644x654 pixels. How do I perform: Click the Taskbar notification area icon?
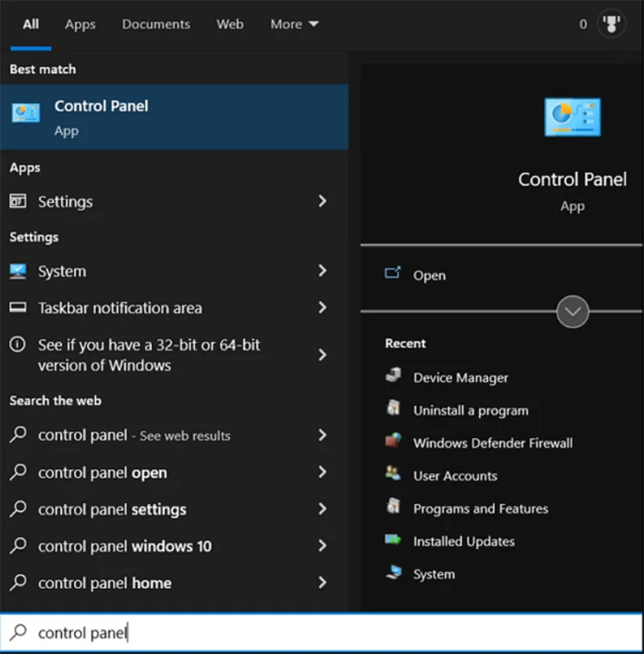tap(18, 308)
